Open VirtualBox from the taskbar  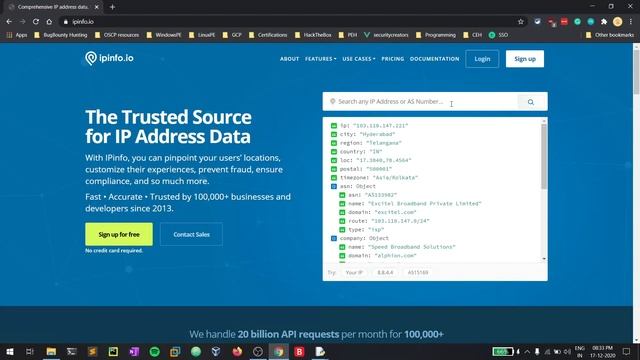pyautogui.click(x=216, y=351)
